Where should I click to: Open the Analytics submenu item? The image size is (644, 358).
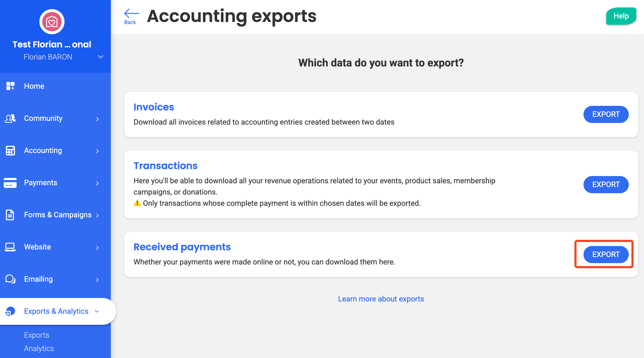(39, 348)
